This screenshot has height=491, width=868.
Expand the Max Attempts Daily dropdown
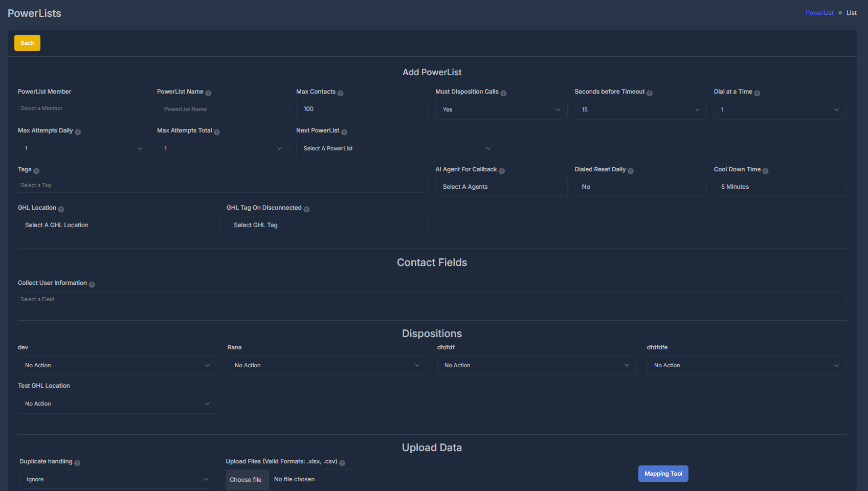pyautogui.click(x=83, y=148)
